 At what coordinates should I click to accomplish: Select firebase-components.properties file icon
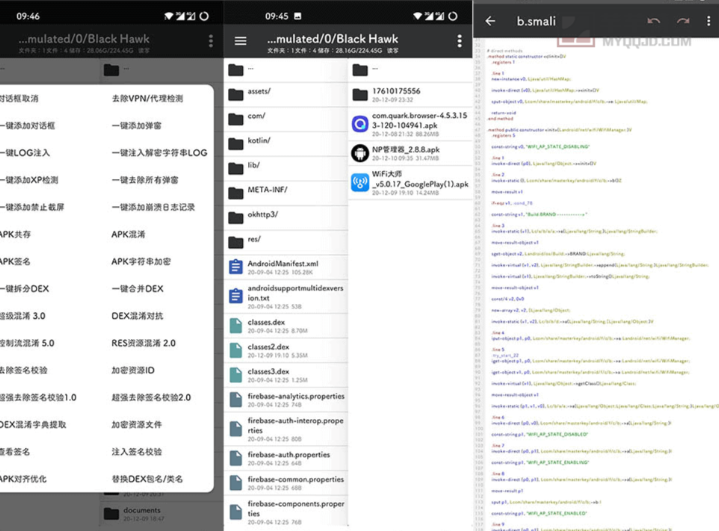tap(236, 512)
